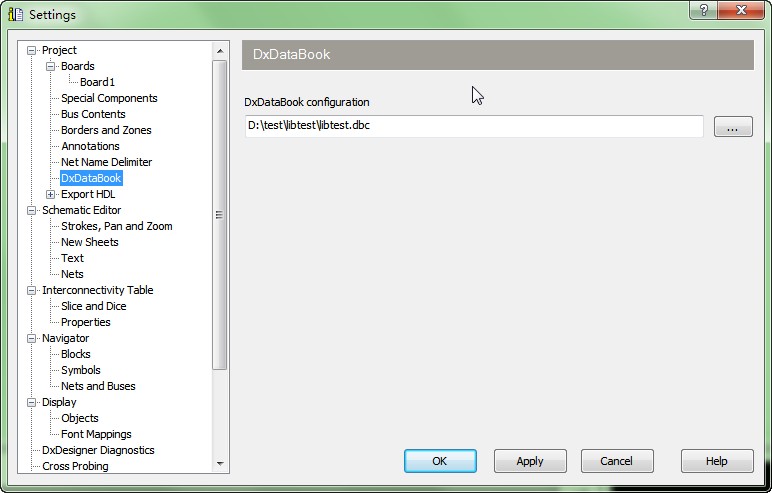Open Symbols settings under Navigator
Image resolution: width=772 pixels, height=493 pixels.
pyautogui.click(x=81, y=370)
